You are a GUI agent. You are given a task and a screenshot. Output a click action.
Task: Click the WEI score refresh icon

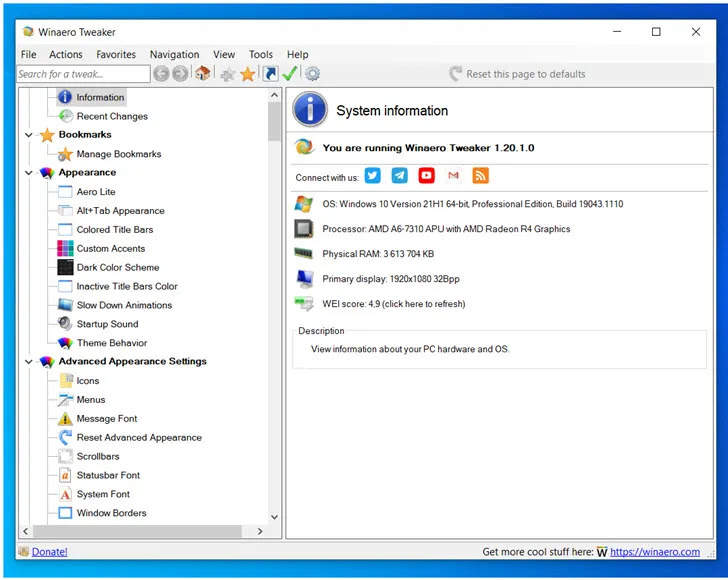304,304
